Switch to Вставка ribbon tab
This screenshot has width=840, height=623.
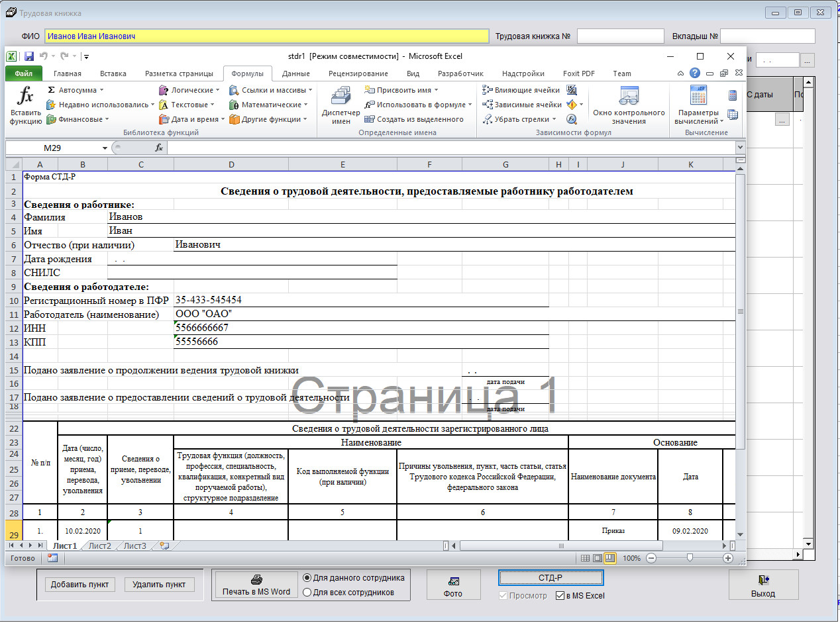pyautogui.click(x=113, y=73)
